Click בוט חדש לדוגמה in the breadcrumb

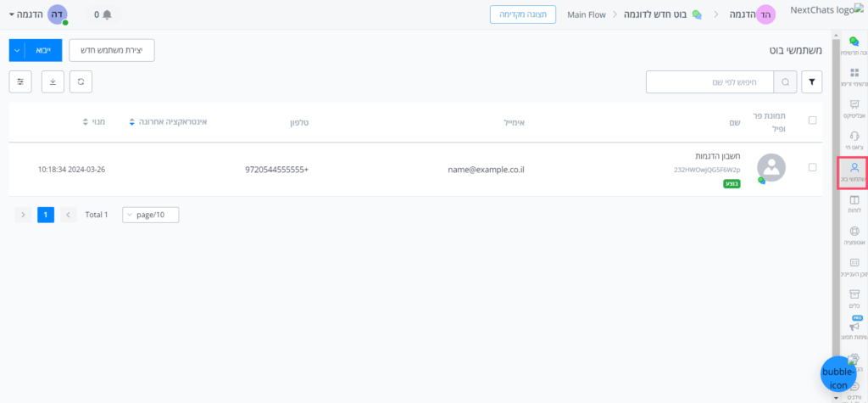tap(655, 15)
